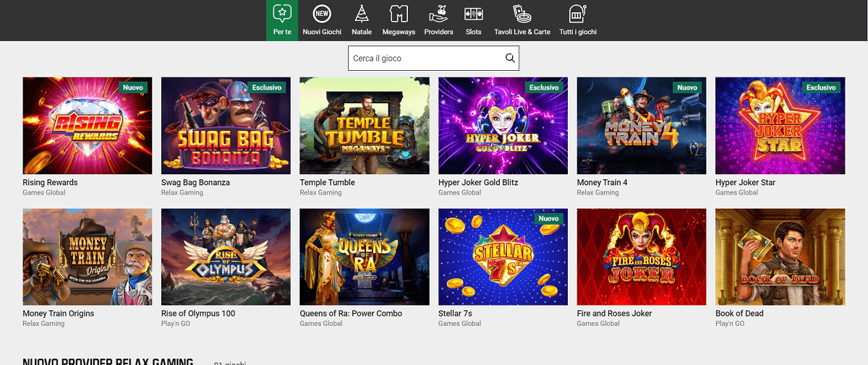
Task: Open the Queens of Ra thumbnail
Action: pyautogui.click(x=365, y=257)
